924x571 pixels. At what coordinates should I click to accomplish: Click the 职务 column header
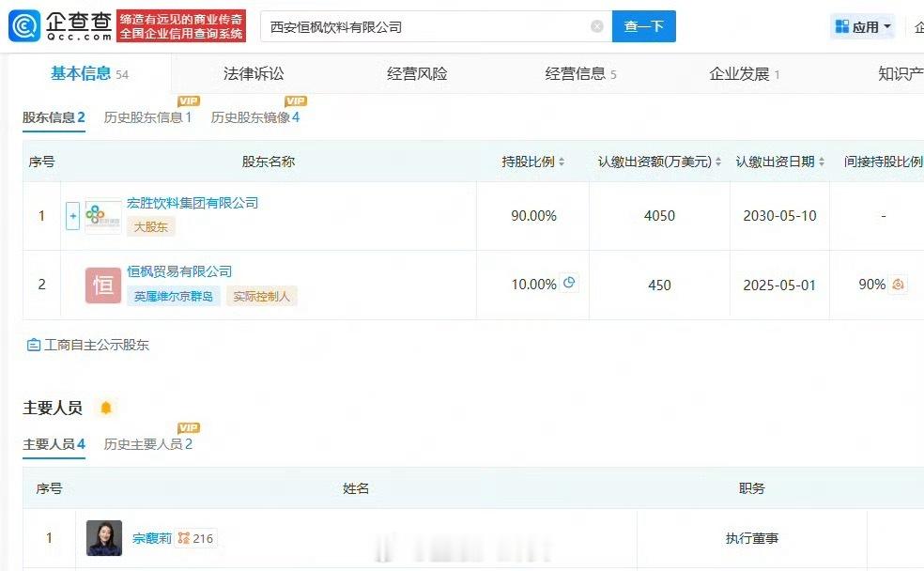point(752,488)
